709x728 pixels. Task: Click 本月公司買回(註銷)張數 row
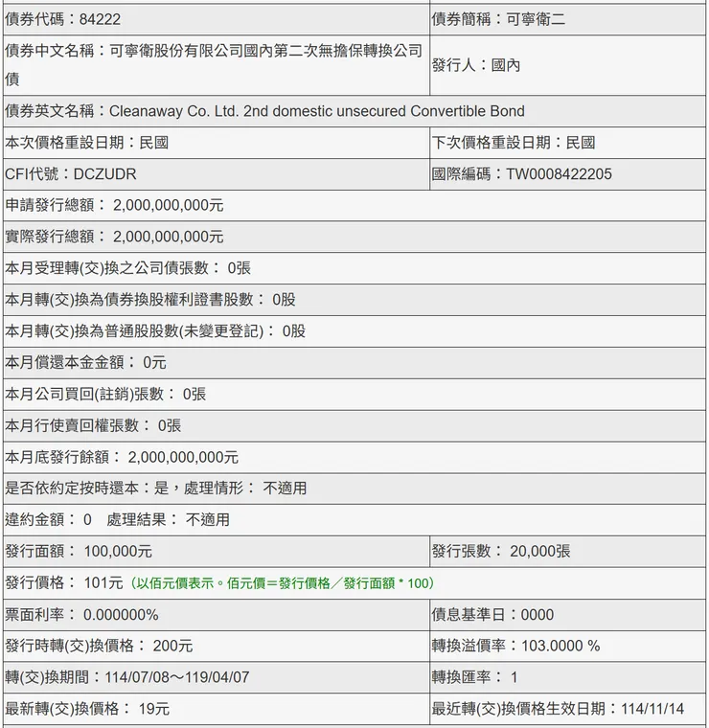pyautogui.click(x=354, y=395)
